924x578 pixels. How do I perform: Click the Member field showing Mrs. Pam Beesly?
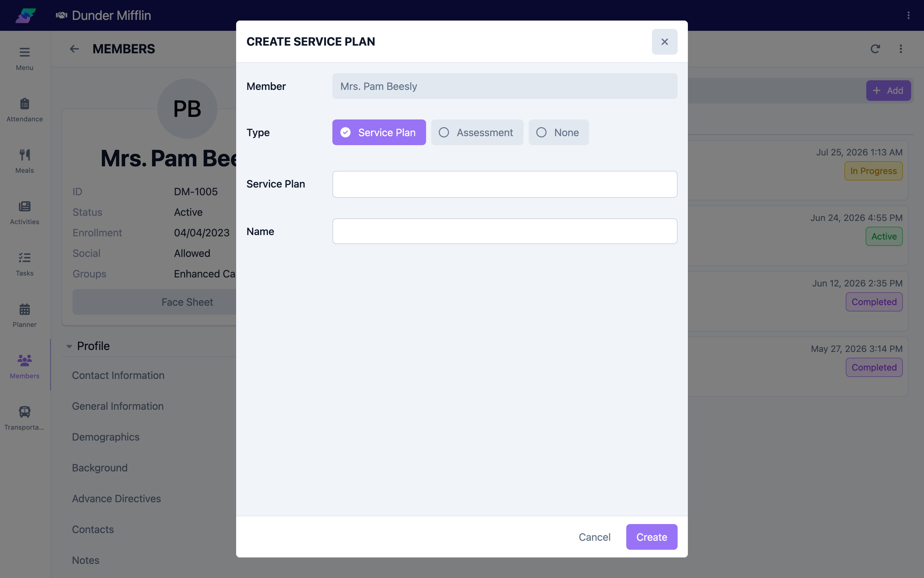(505, 86)
